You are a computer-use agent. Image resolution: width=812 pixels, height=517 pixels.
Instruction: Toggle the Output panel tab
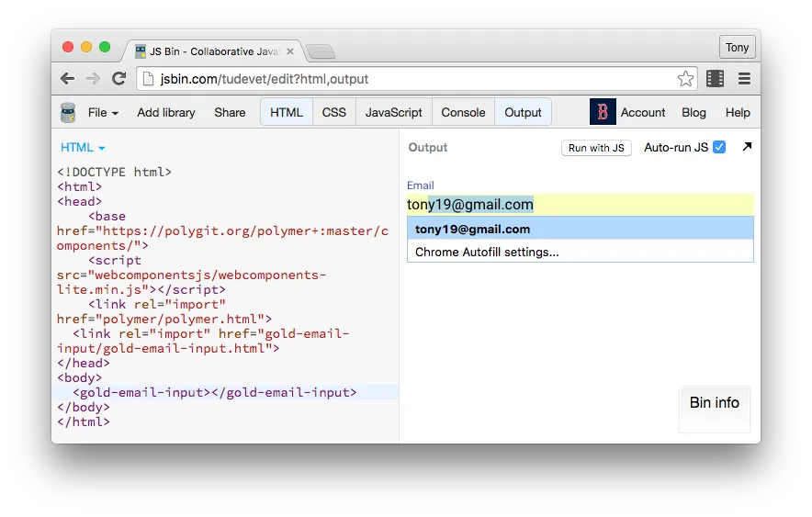(523, 112)
